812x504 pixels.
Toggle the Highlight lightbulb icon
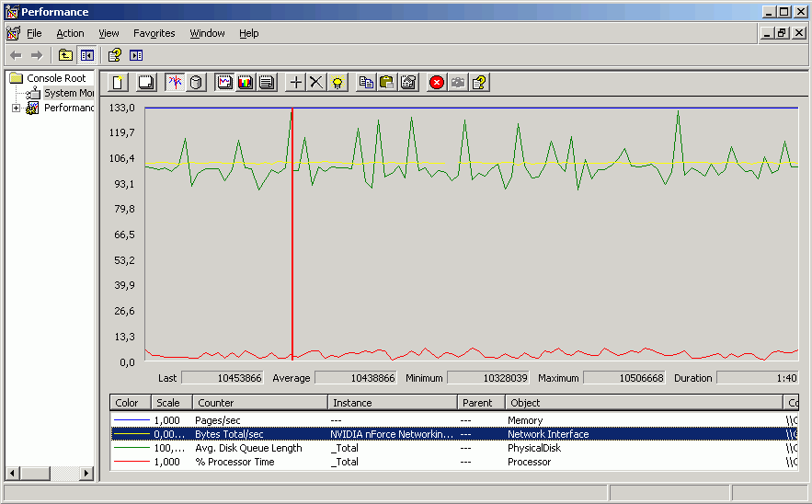coord(337,83)
